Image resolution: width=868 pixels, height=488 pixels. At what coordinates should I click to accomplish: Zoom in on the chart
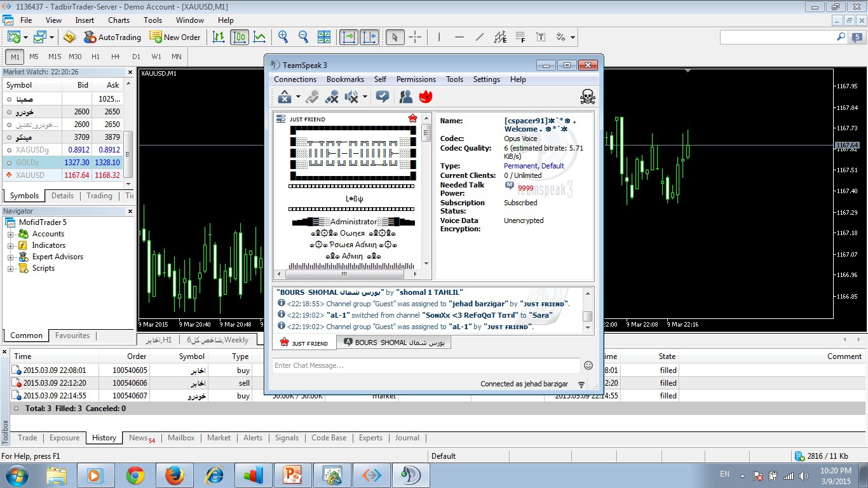tap(283, 37)
